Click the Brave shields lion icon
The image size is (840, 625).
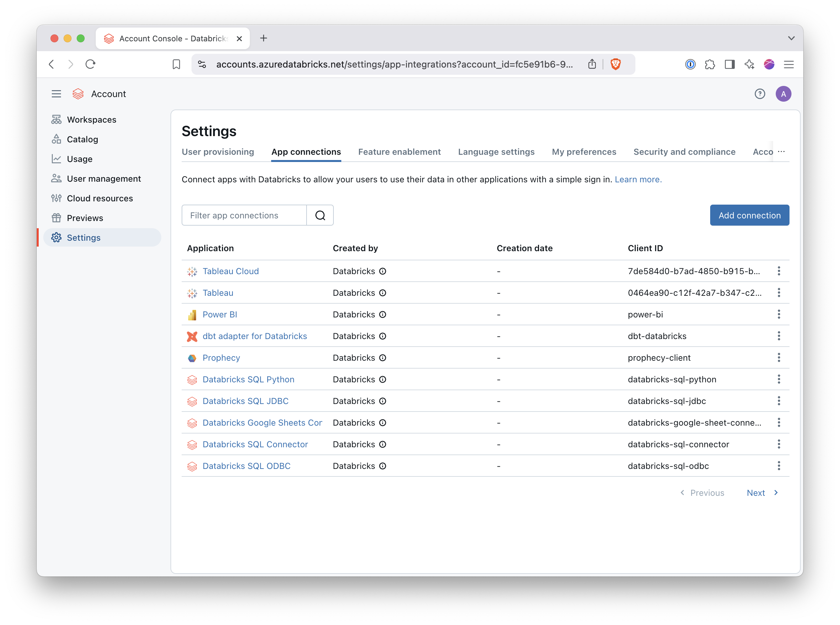tap(615, 64)
